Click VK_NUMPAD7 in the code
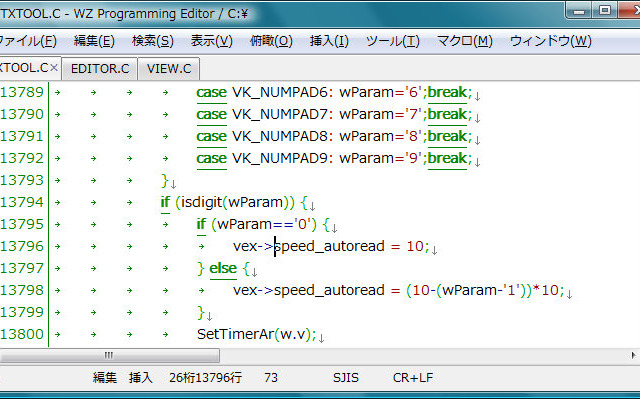Image resolution: width=640 pixels, height=399 pixels. click(x=280, y=115)
